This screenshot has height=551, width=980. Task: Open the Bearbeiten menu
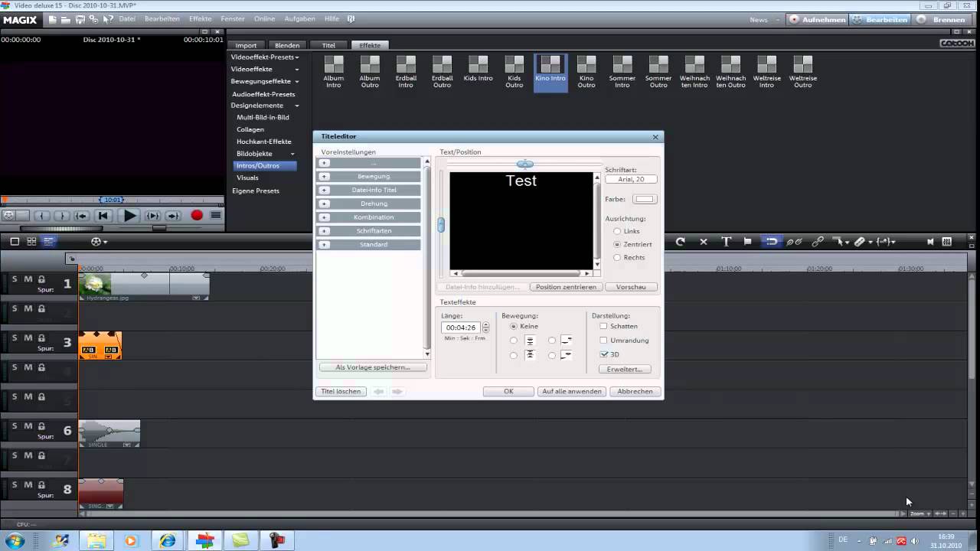tap(162, 19)
